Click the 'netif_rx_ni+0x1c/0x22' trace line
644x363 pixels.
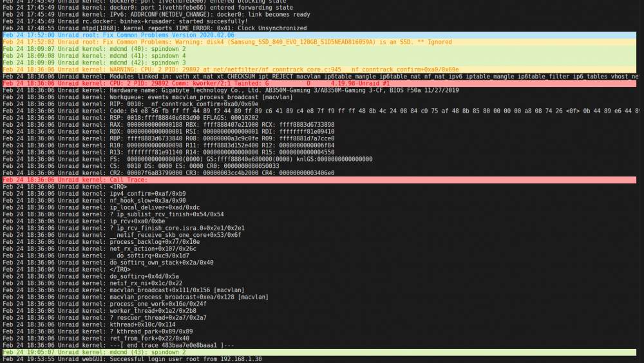(92, 283)
